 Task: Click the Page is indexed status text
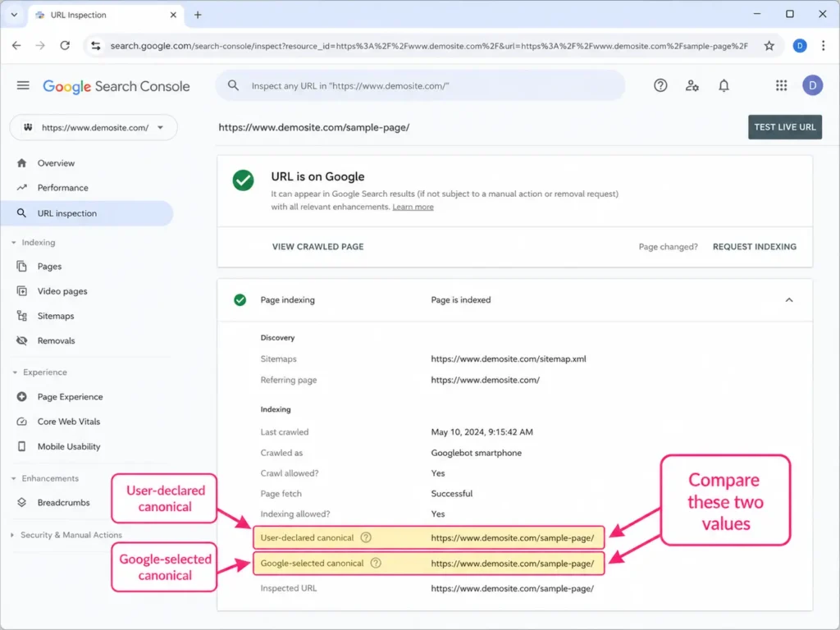pyautogui.click(x=461, y=300)
